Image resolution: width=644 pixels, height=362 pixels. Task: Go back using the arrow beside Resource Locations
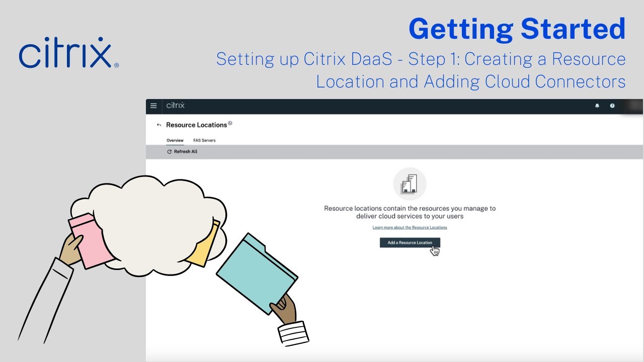(x=159, y=125)
